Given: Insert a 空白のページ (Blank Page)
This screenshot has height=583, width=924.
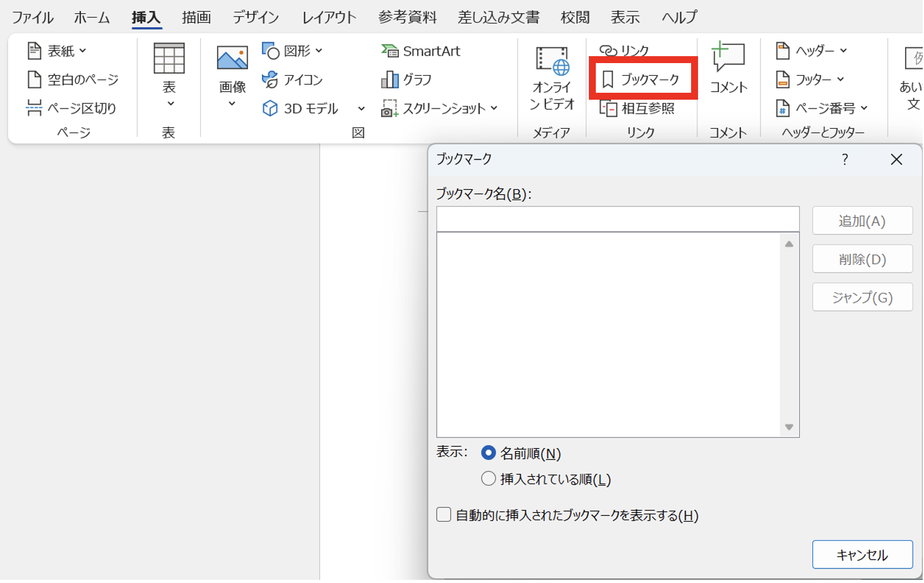Looking at the screenshot, I should click(x=73, y=79).
